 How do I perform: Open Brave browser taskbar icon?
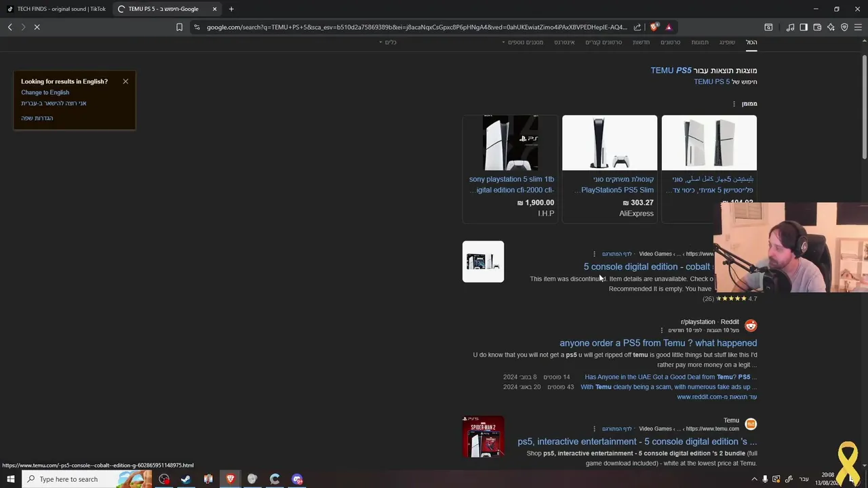pyautogui.click(x=230, y=479)
